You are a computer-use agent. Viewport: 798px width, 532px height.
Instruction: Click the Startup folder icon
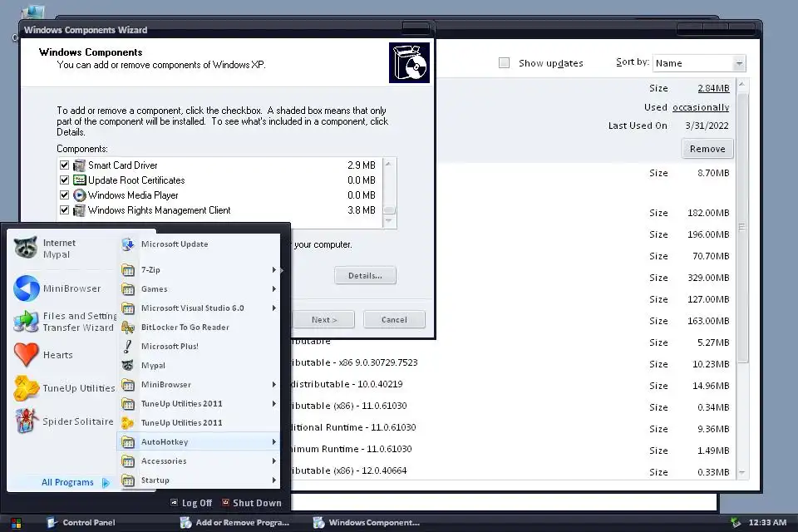[128, 480]
